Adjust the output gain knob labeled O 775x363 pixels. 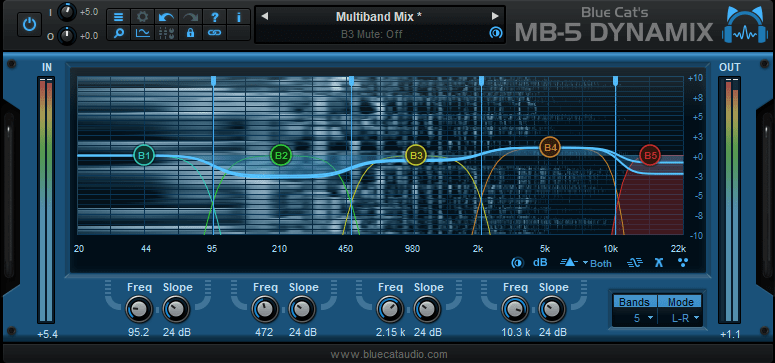coord(67,35)
